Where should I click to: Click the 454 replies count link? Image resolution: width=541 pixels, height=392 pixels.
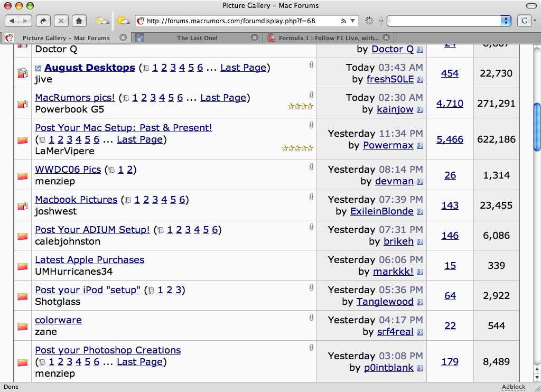coord(450,73)
